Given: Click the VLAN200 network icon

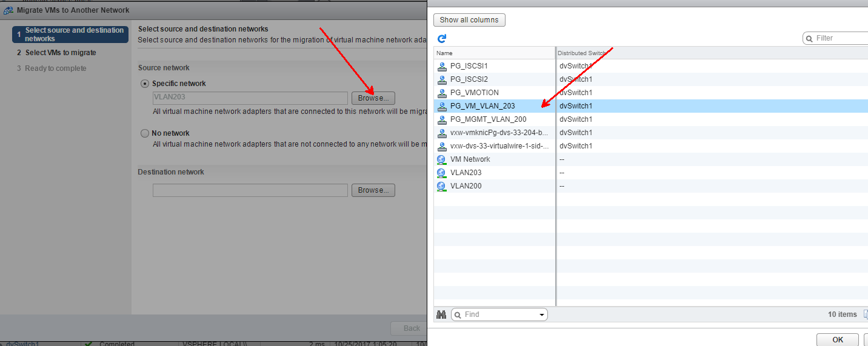Looking at the screenshot, I should tap(442, 186).
